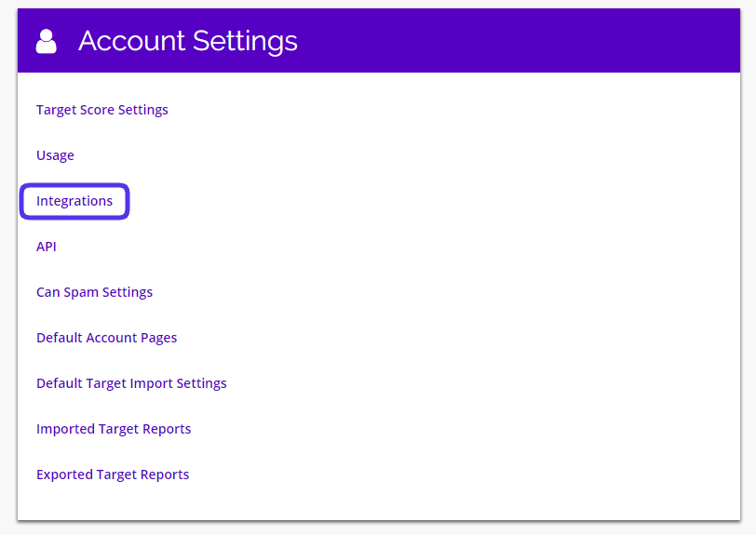The image size is (756, 535).
Task: Open Exported Target Reports
Action: click(113, 475)
